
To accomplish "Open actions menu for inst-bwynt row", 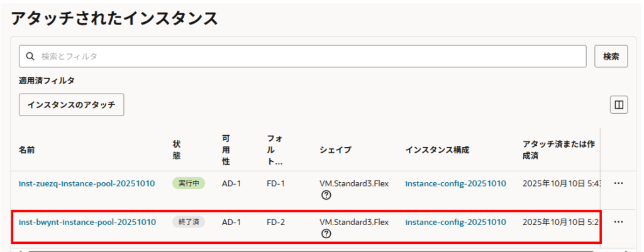I will click(x=618, y=222).
